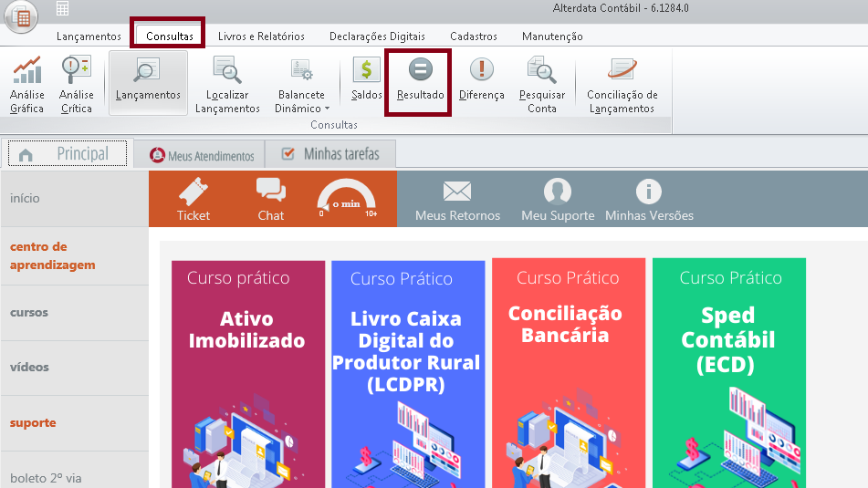This screenshot has height=488, width=868.
Task: Open a support Ticket
Action: (x=193, y=199)
